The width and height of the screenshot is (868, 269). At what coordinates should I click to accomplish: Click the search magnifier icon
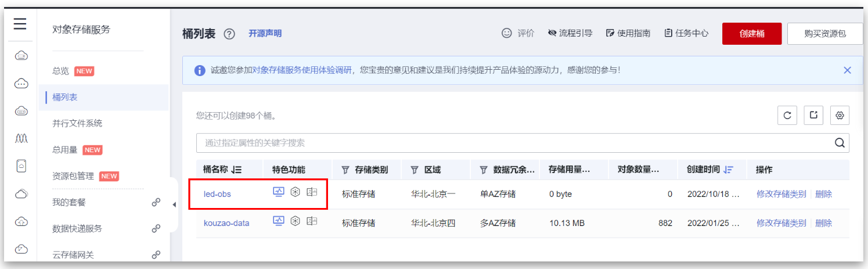pos(840,143)
